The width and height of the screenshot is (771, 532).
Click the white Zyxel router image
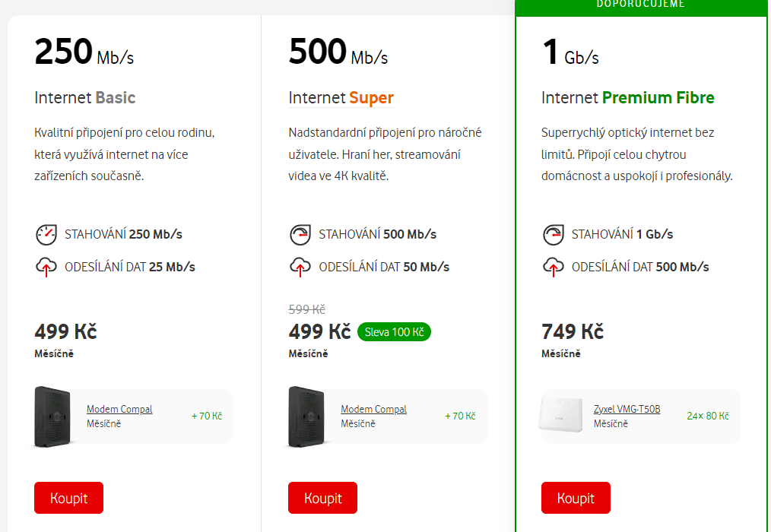[x=561, y=415]
